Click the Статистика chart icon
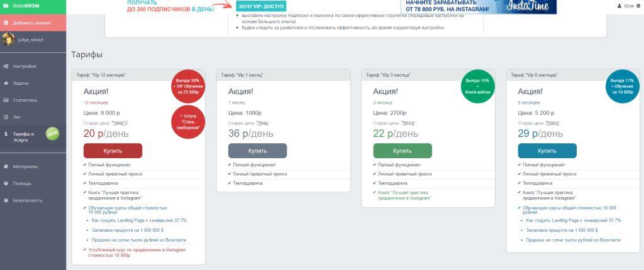Image resolution: width=644 pixels, height=270 pixels. click(x=6, y=100)
